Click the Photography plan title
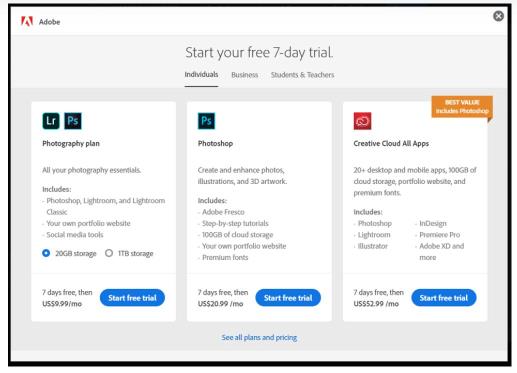 [x=71, y=144]
